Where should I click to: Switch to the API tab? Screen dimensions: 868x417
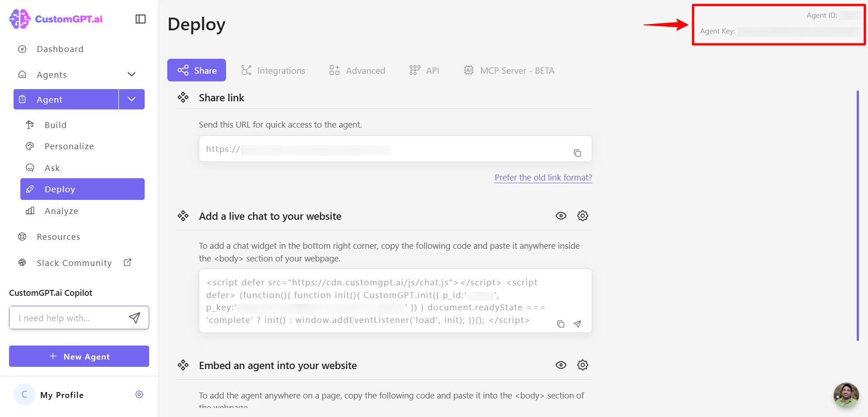tap(424, 71)
